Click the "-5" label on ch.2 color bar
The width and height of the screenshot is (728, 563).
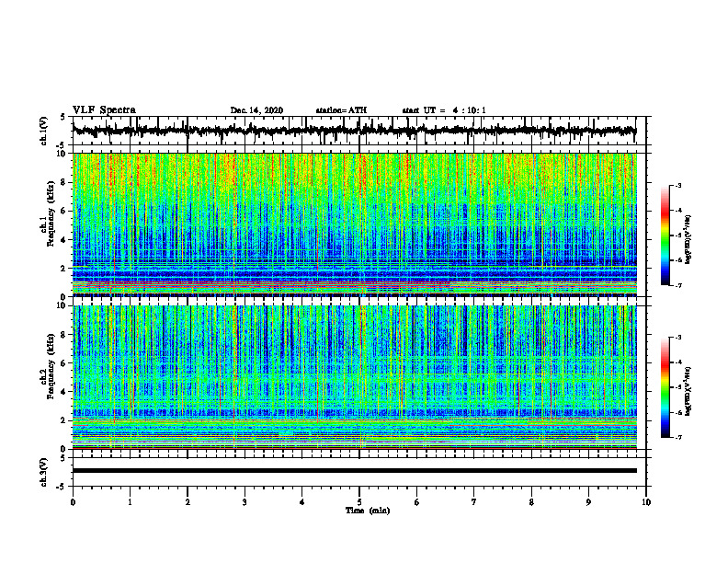coord(677,387)
